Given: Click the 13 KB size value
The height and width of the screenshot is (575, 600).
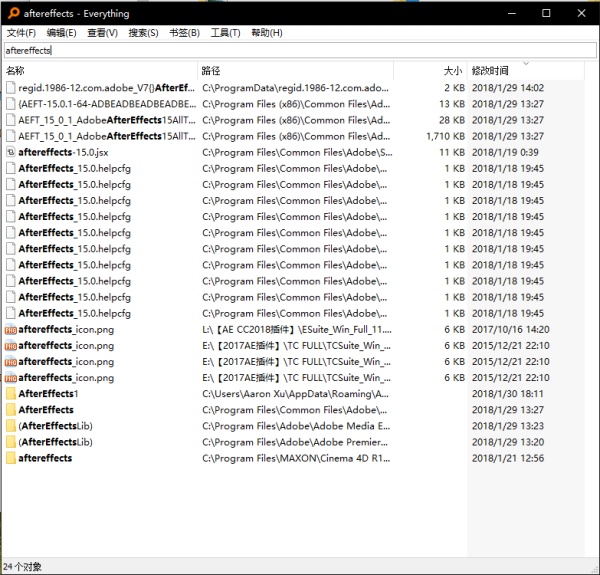Looking at the screenshot, I should click(x=452, y=104).
